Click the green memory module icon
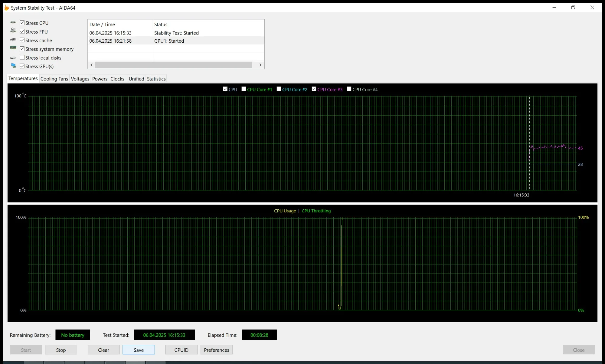The height and width of the screenshot is (364, 605). (x=13, y=48)
